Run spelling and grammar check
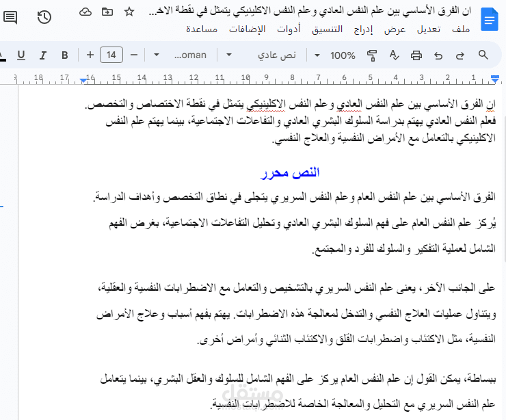Image resolution: width=506 pixels, height=420 pixels. [394, 55]
